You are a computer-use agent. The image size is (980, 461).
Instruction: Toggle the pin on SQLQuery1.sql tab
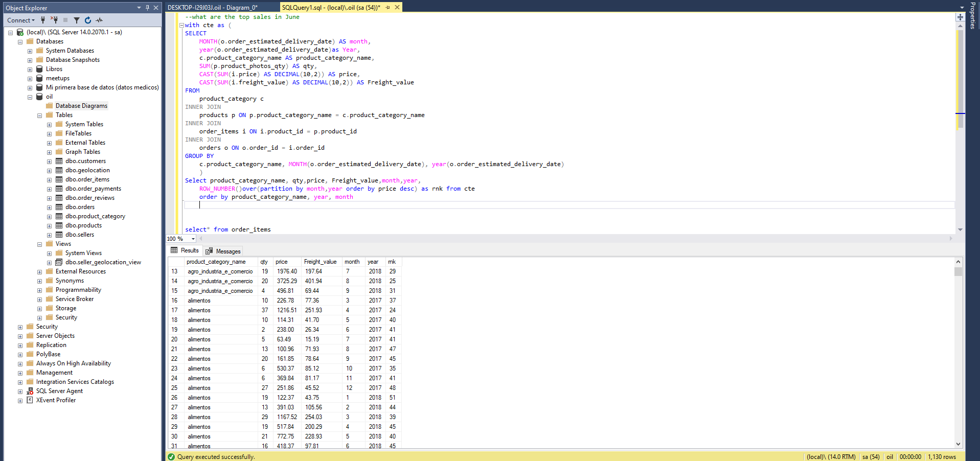tap(388, 8)
